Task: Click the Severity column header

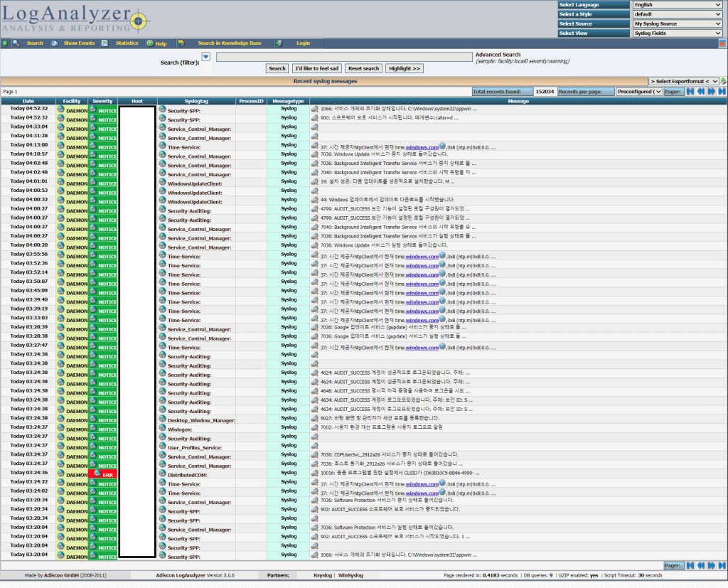Action: (x=102, y=101)
